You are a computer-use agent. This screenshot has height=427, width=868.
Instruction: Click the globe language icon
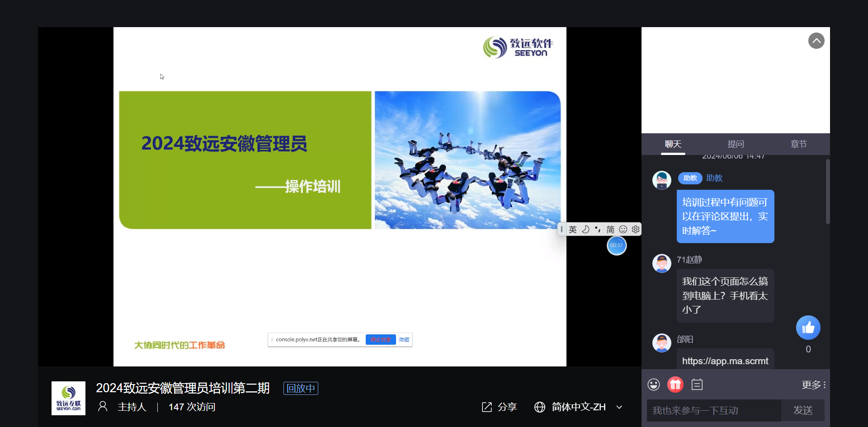[540, 407]
